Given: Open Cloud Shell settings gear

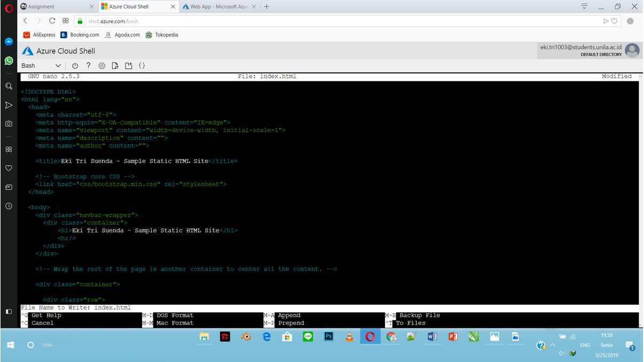Looking at the screenshot, I should [101, 65].
